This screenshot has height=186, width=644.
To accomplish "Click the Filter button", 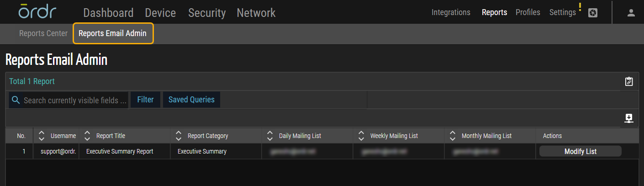I will point(145,100).
